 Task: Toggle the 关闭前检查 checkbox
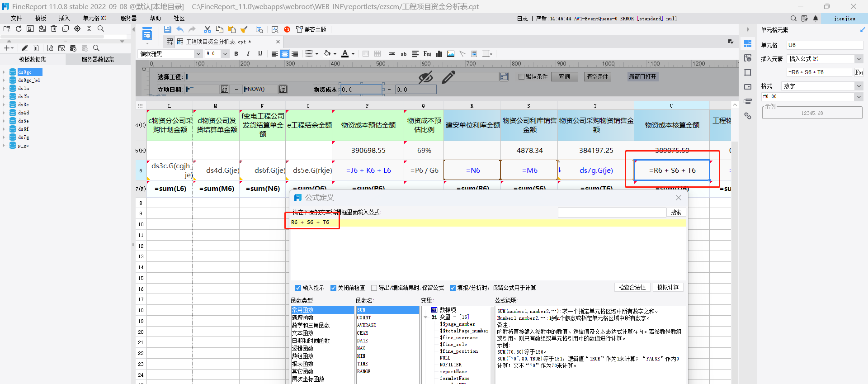pos(333,288)
